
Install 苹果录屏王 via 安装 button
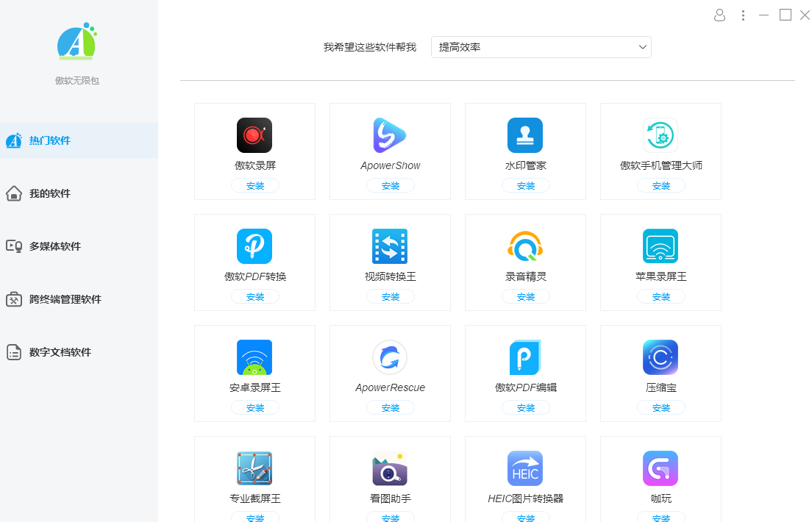point(660,297)
